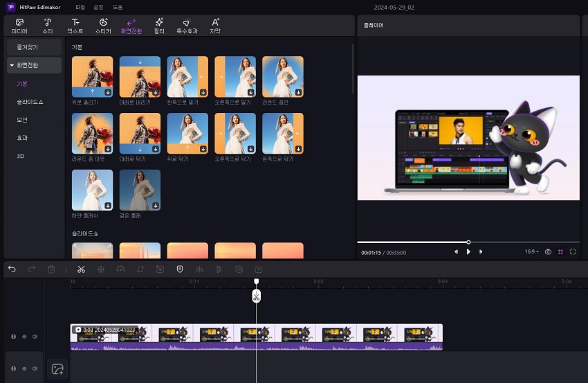Select 기본 category in sidebar
588x383 pixels.
[22, 84]
